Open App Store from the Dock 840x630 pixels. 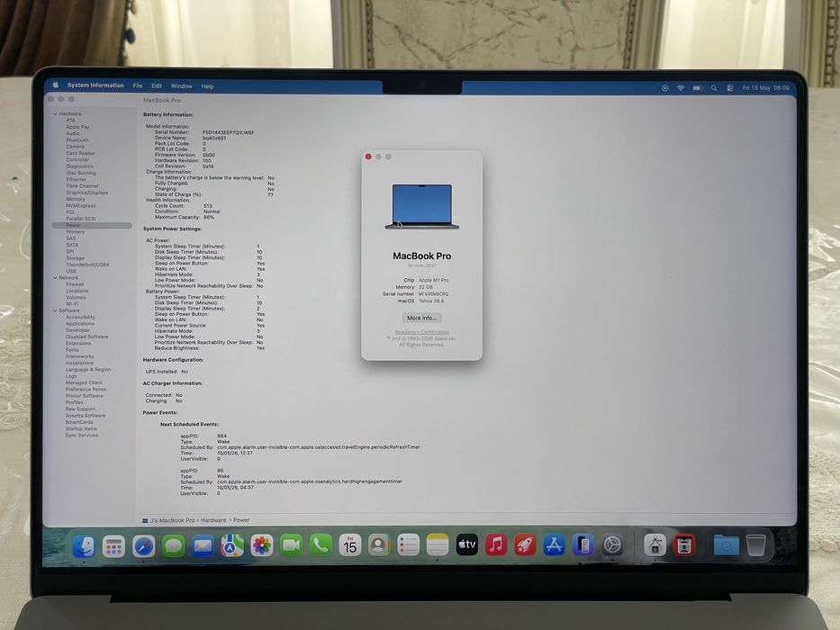554,544
